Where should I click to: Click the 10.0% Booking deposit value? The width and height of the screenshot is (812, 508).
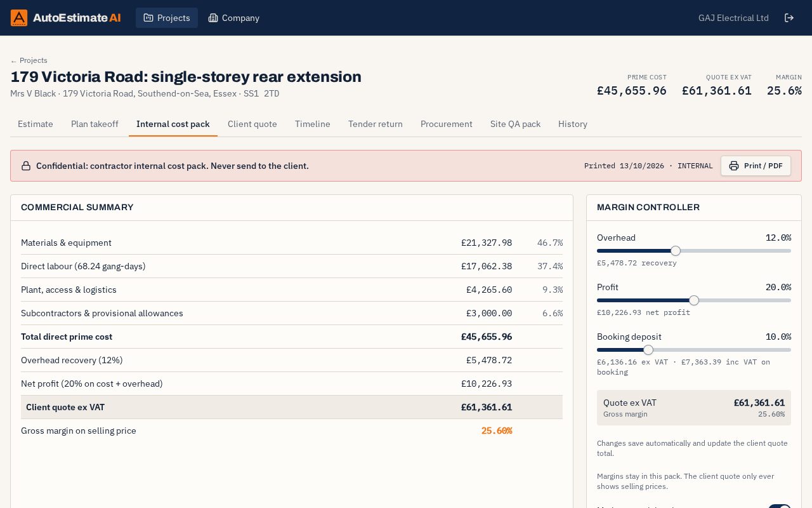coord(778,337)
